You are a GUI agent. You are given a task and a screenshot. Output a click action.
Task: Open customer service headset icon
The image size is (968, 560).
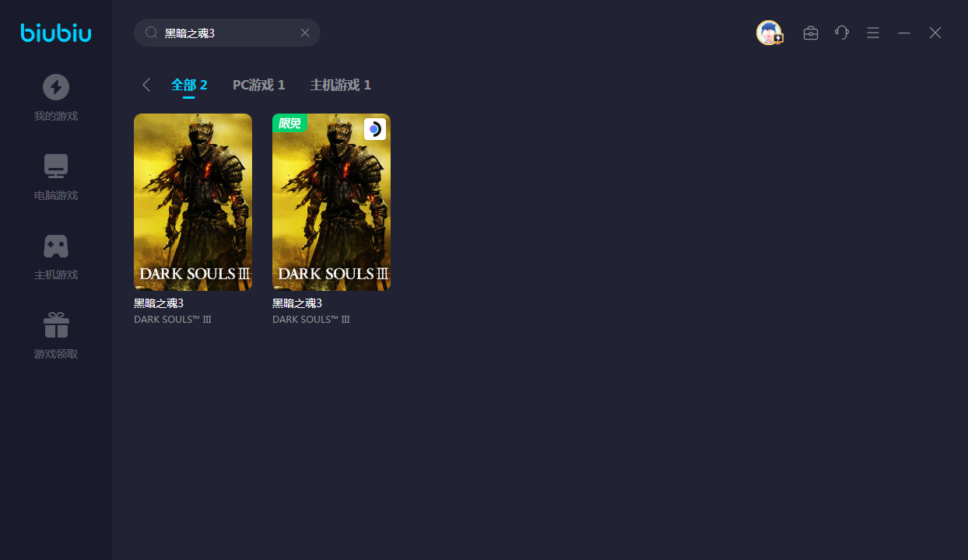pyautogui.click(x=842, y=33)
